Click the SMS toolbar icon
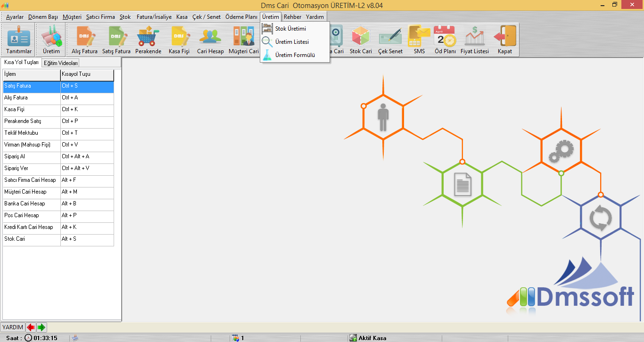The image size is (644, 342). tap(419, 40)
